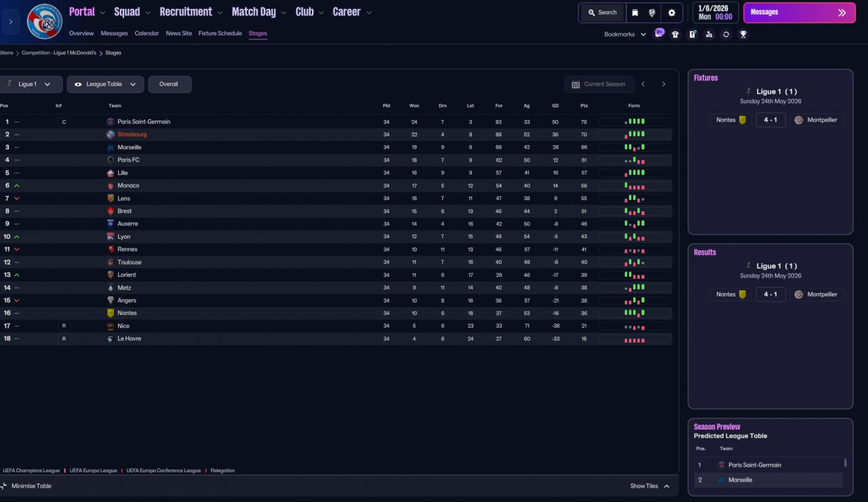This screenshot has height=502, width=868.
Task: Select the Stages tab
Action: coord(258,33)
